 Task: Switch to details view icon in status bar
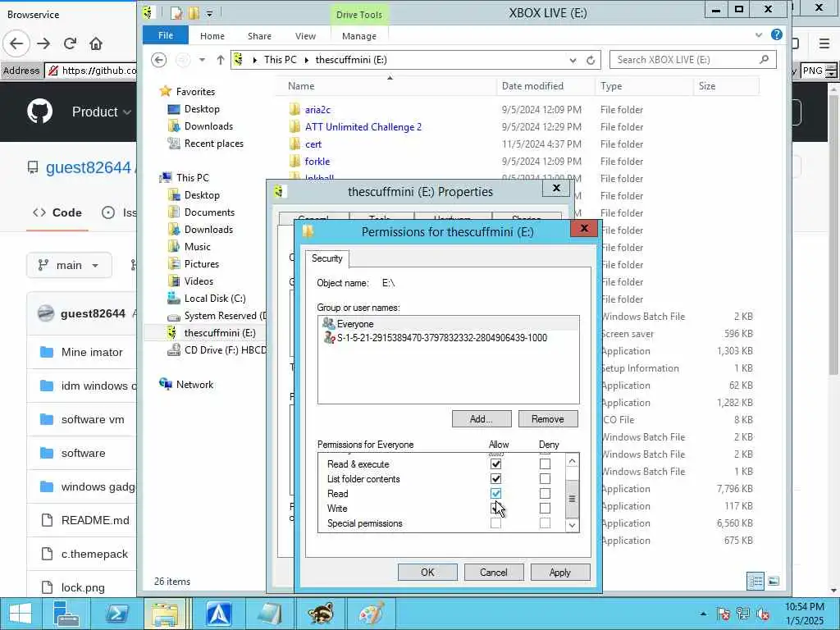(x=756, y=582)
